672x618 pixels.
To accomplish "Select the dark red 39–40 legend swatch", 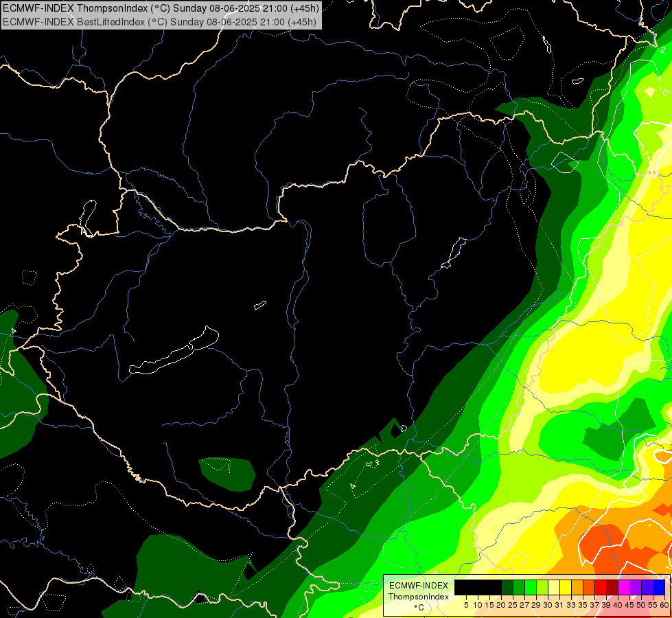I will pyautogui.click(x=612, y=587).
